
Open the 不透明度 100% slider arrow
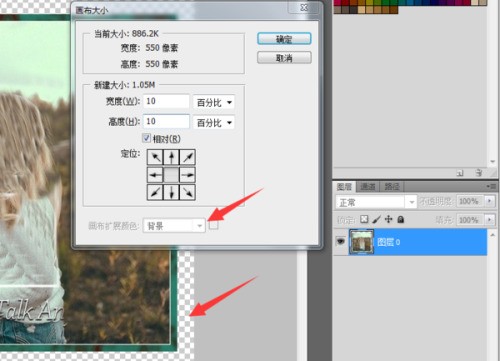click(489, 201)
